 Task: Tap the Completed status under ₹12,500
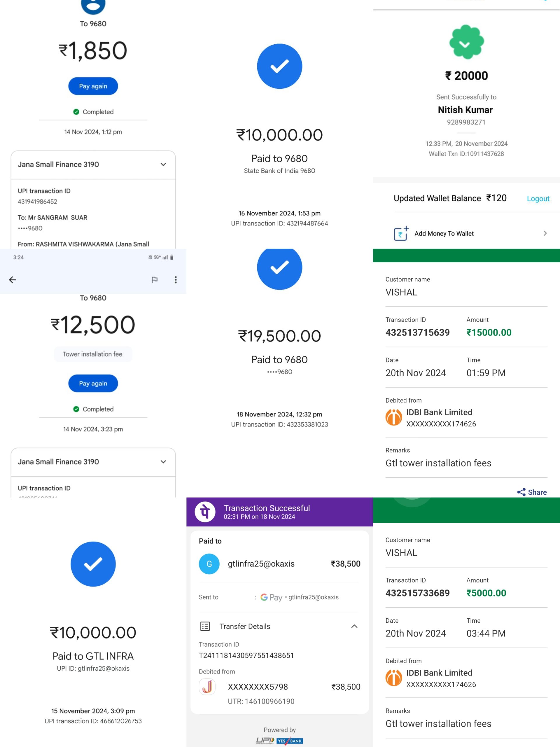pyautogui.click(x=93, y=409)
